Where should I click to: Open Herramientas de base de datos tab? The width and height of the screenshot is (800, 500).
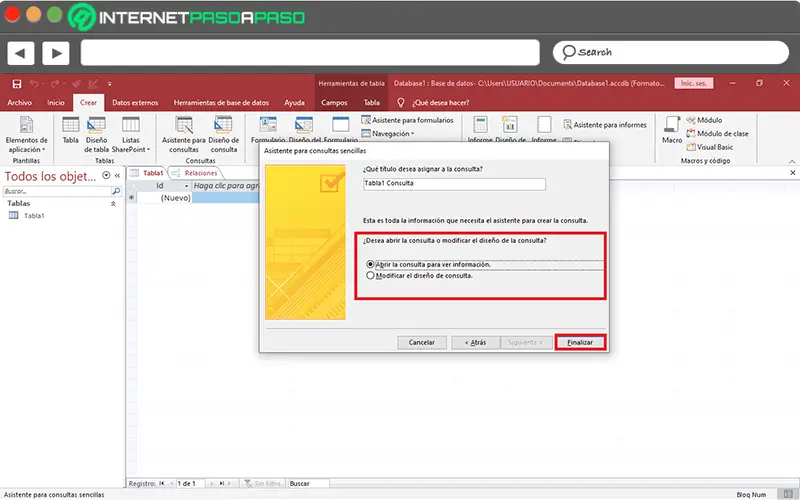point(221,103)
